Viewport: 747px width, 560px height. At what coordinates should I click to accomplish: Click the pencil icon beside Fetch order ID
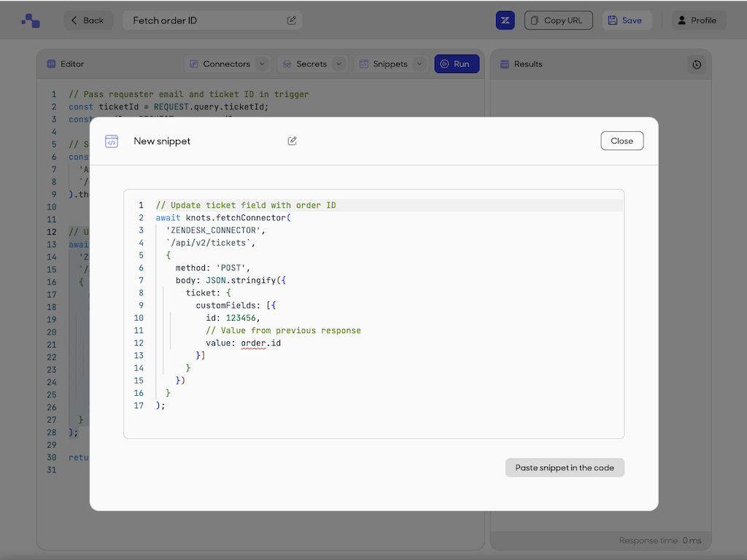(x=291, y=20)
